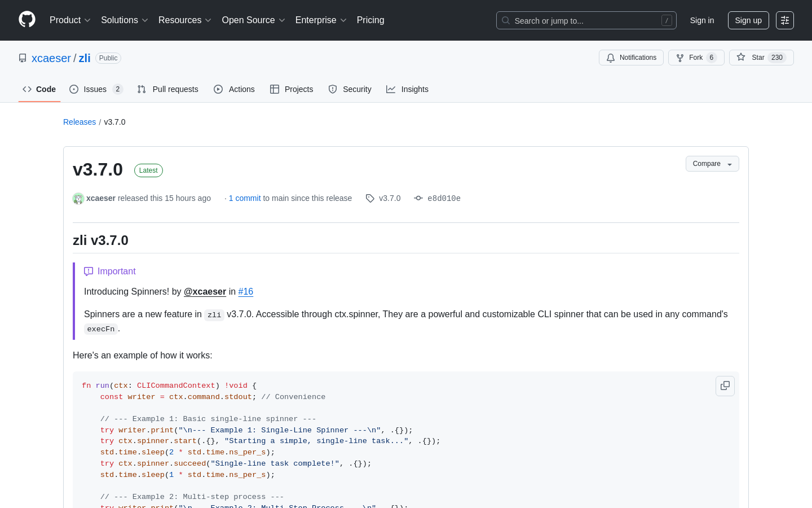This screenshot has height=508, width=812.
Task: Expand the Product menu
Action: 70,20
